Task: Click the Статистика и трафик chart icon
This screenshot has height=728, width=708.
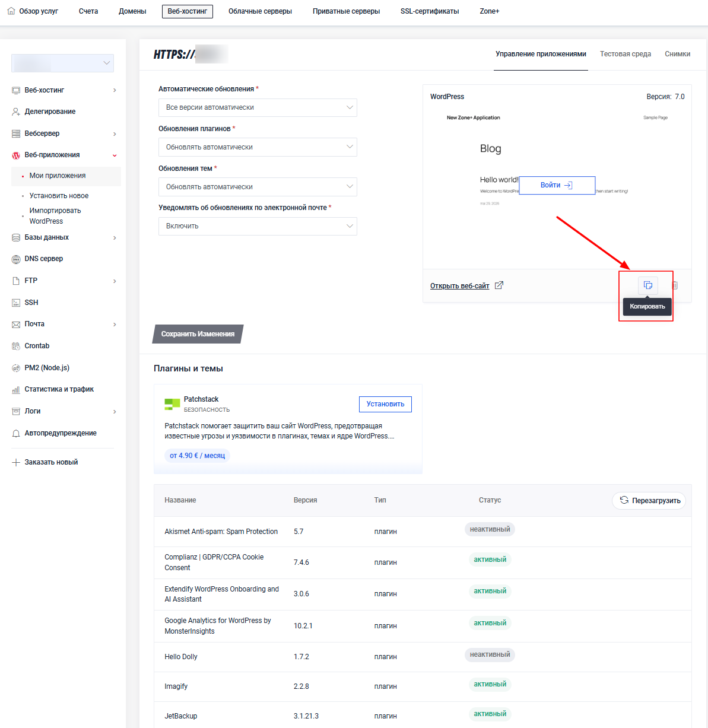Action: click(x=16, y=390)
